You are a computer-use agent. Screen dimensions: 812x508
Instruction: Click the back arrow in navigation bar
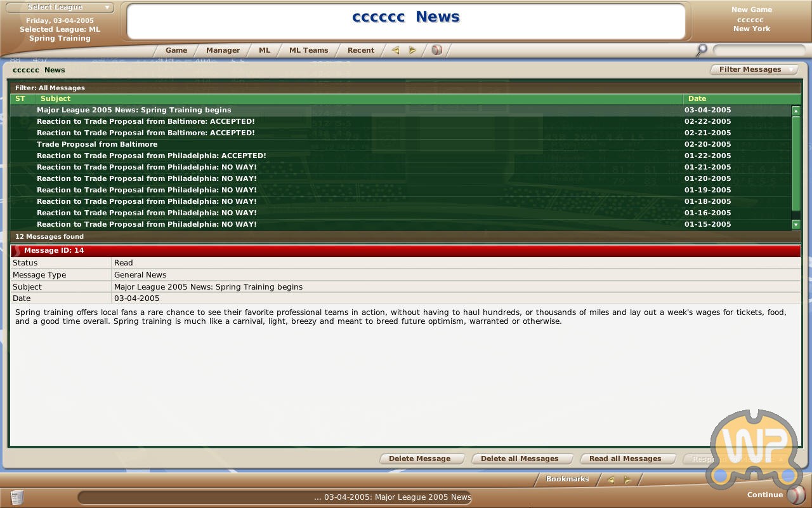pos(395,50)
